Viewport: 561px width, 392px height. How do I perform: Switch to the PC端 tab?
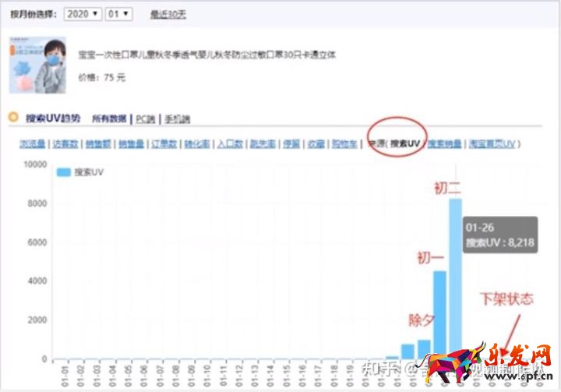click(146, 119)
